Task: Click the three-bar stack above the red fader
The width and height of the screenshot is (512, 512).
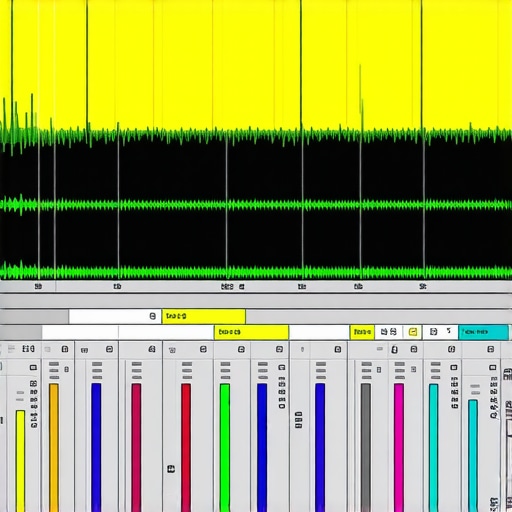Action: (x=187, y=370)
